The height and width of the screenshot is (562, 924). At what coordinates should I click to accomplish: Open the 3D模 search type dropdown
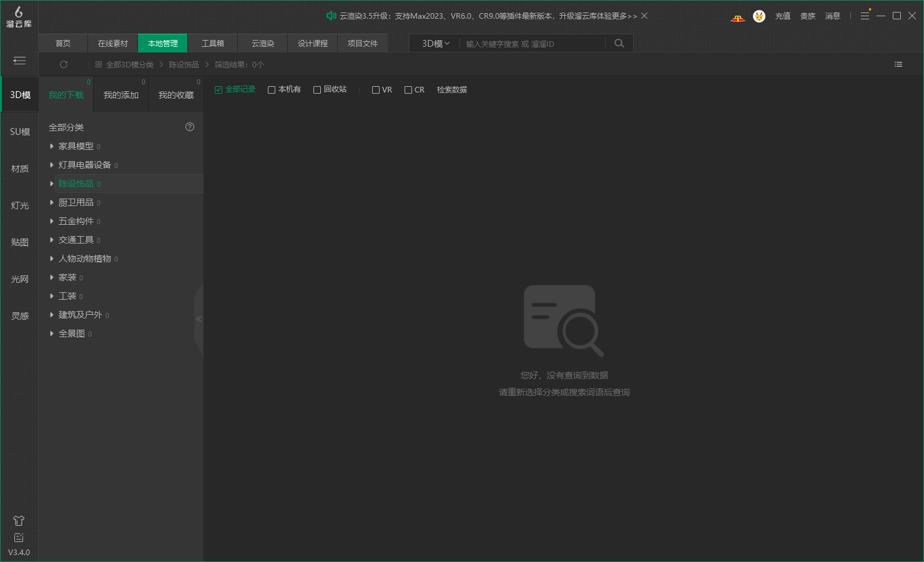(435, 43)
